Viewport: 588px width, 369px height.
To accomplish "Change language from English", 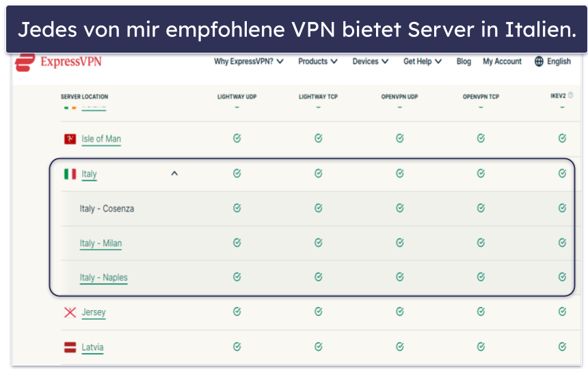I will click(x=559, y=61).
